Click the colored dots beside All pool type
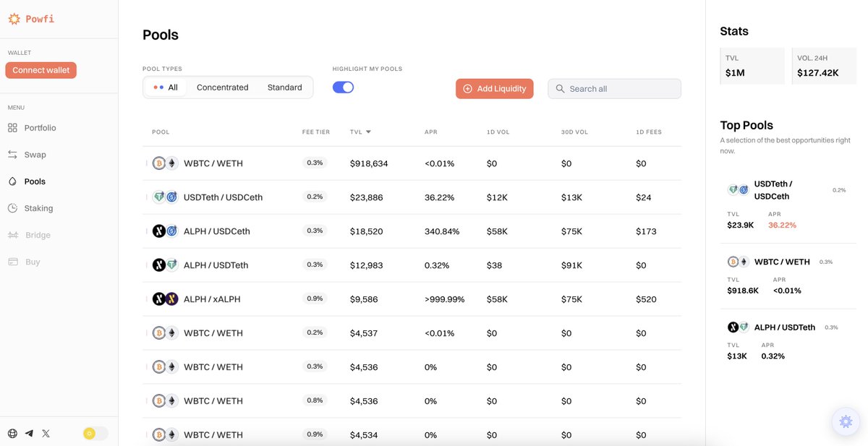This screenshot has width=868, height=446. pyautogui.click(x=158, y=87)
